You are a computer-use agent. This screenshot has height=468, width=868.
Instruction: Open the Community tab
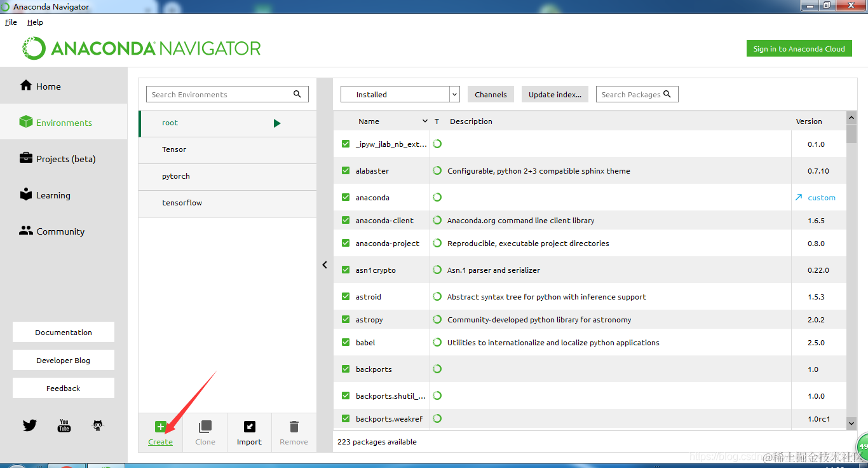click(x=64, y=231)
